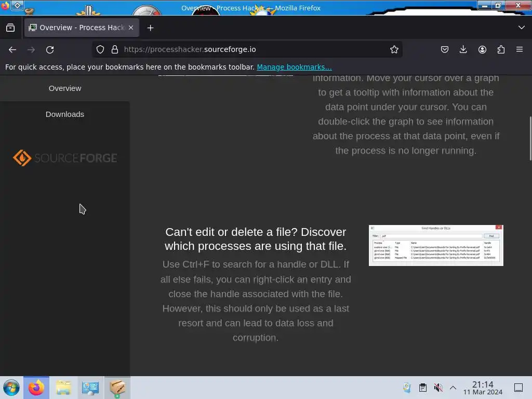Open the system monitor taskbar icon

pyautogui.click(x=90, y=388)
